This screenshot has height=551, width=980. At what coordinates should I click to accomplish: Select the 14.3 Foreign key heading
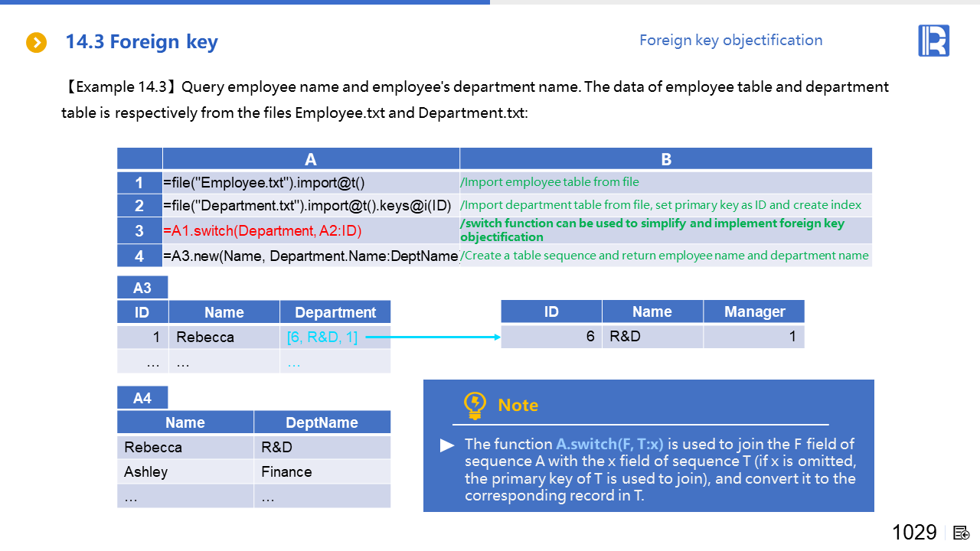(142, 42)
